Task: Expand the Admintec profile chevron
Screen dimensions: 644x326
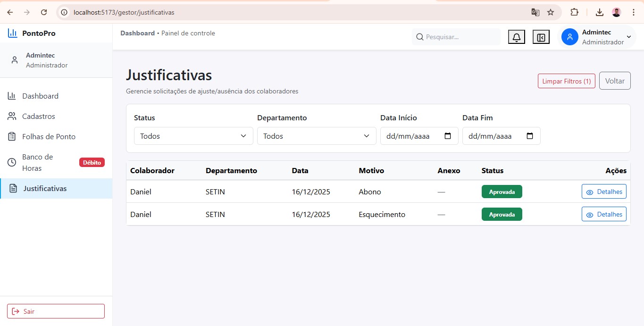Action: [x=628, y=36]
